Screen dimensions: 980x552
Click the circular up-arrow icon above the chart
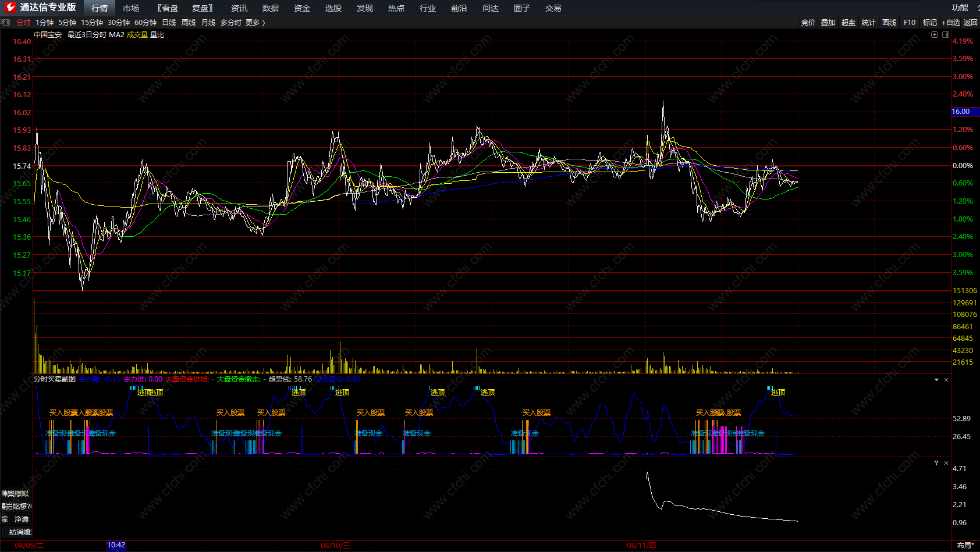935,35
